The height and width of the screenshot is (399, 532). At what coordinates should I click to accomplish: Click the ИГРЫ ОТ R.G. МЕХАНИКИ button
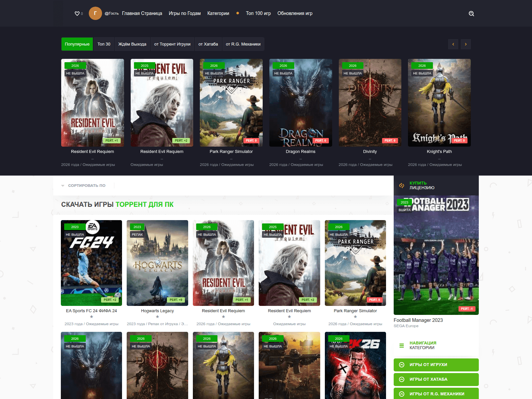436,393
